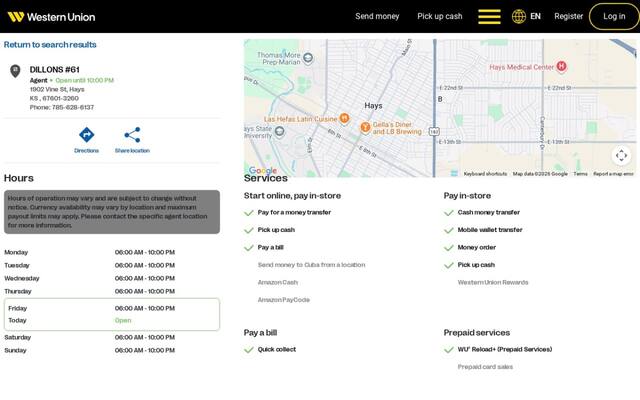Click checkmark next to Money order
The height and width of the screenshot is (400, 640).
pyautogui.click(x=449, y=248)
